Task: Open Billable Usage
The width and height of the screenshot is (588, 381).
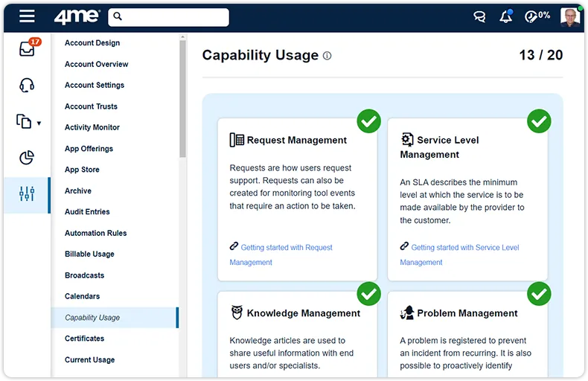Action: pyautogui.click(x=89, y=254)
